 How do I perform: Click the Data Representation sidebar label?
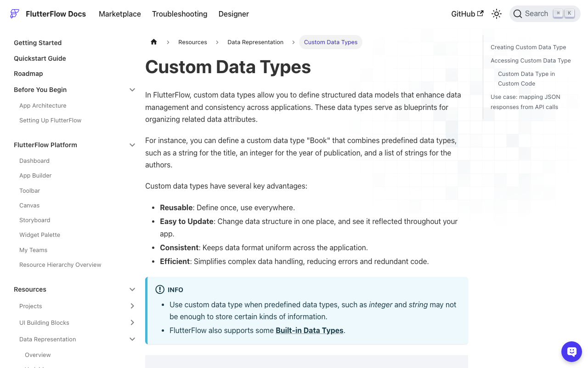tap(47, 339)
